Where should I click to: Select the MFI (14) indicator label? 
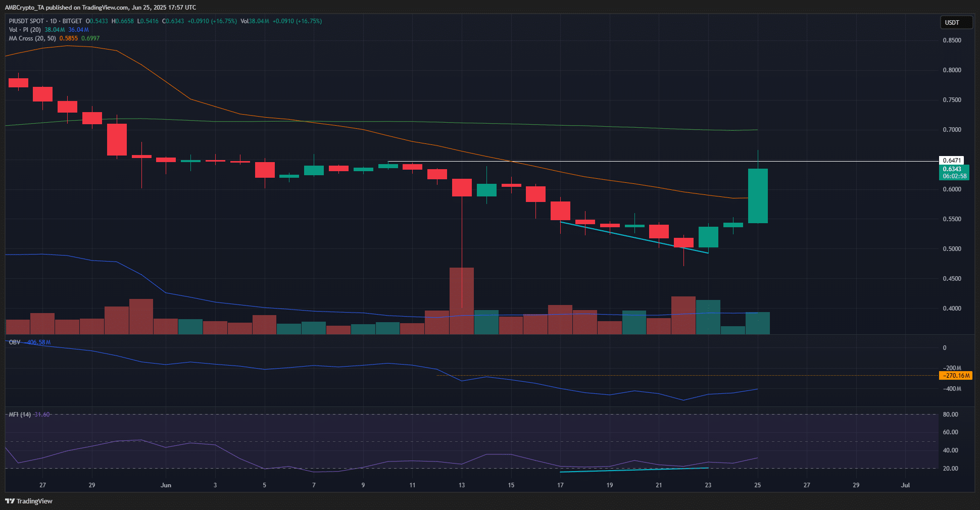point(20,415)
